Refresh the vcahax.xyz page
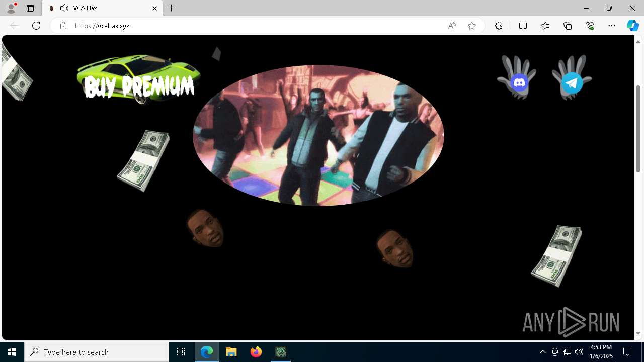 coord(36,26)
